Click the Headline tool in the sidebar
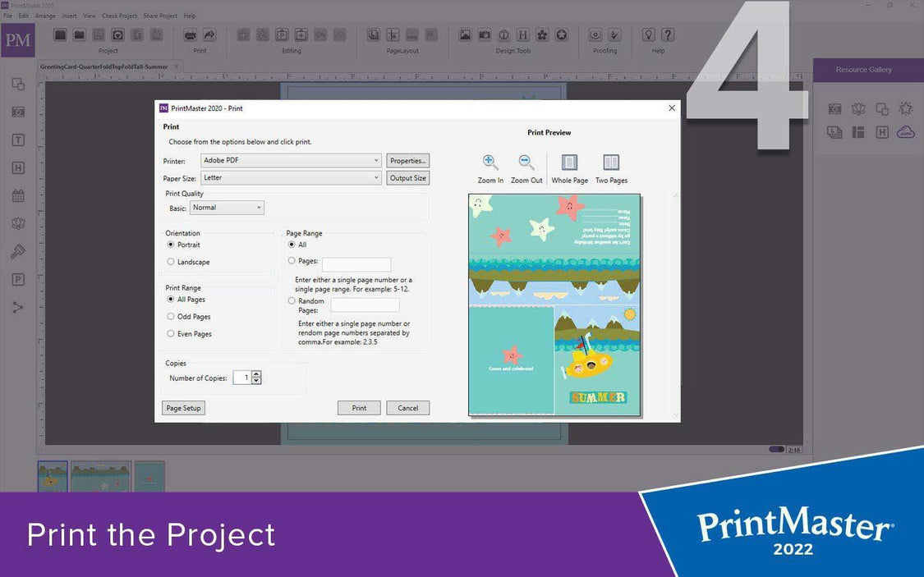This screenshot has width=924, height=577. tap(18, 167)
